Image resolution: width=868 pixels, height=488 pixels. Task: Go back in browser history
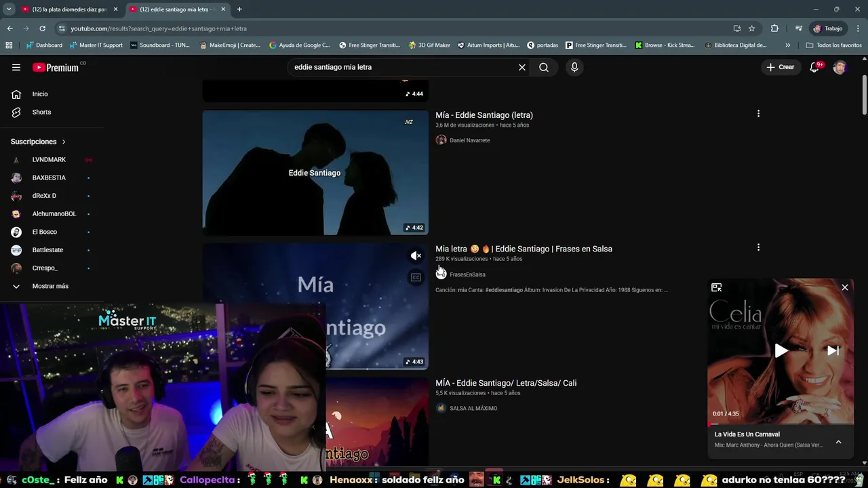(9, 28)
